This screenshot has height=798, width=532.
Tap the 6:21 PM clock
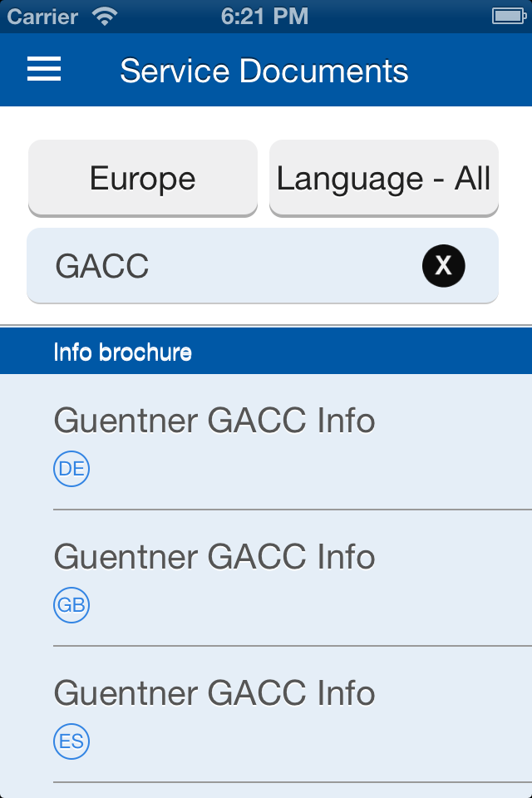(264, 16)
